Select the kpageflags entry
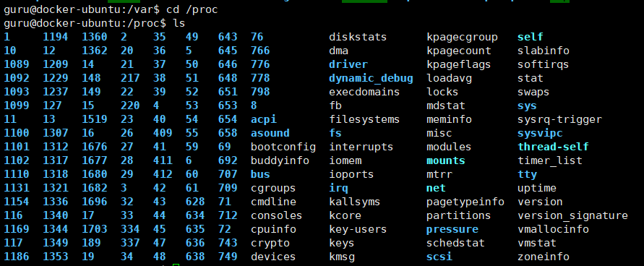 click(459, 65)
